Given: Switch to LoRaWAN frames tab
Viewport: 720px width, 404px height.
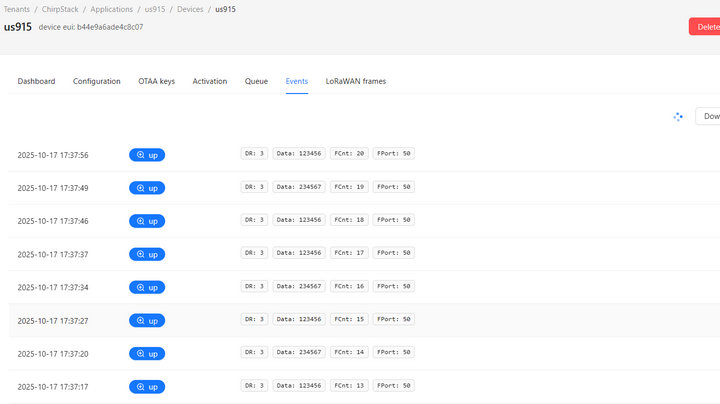Looking at the screenshot, I should 355,81.
